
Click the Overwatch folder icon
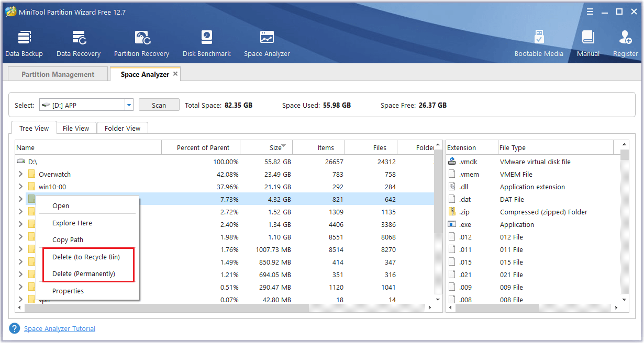tap(31, 174)
